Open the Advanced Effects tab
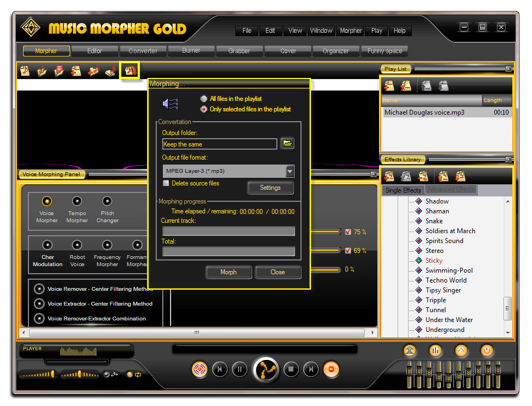The height and width of the screenshot is (406, 532). tap(451, 190)
